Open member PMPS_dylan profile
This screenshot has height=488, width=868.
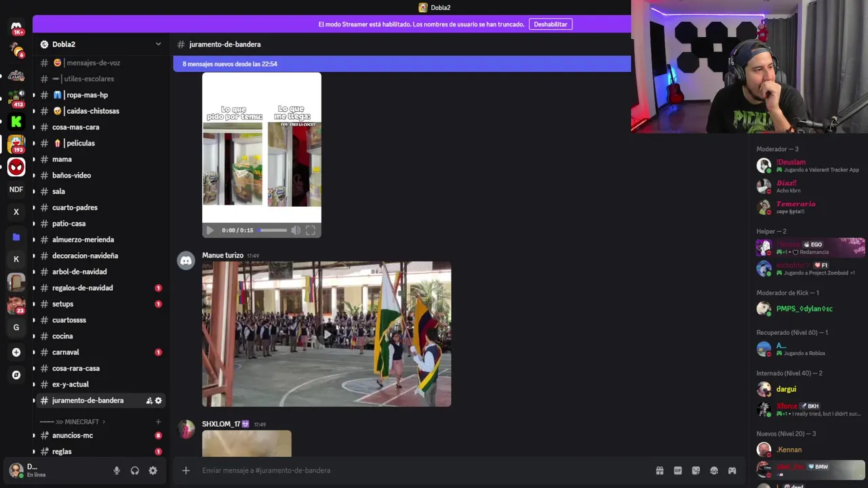(810, 309)
